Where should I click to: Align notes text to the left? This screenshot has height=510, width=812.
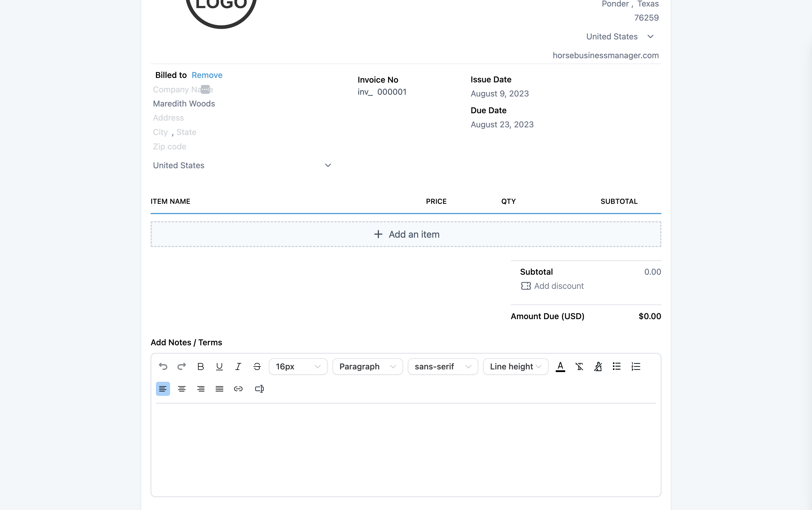tap(163, 389)
